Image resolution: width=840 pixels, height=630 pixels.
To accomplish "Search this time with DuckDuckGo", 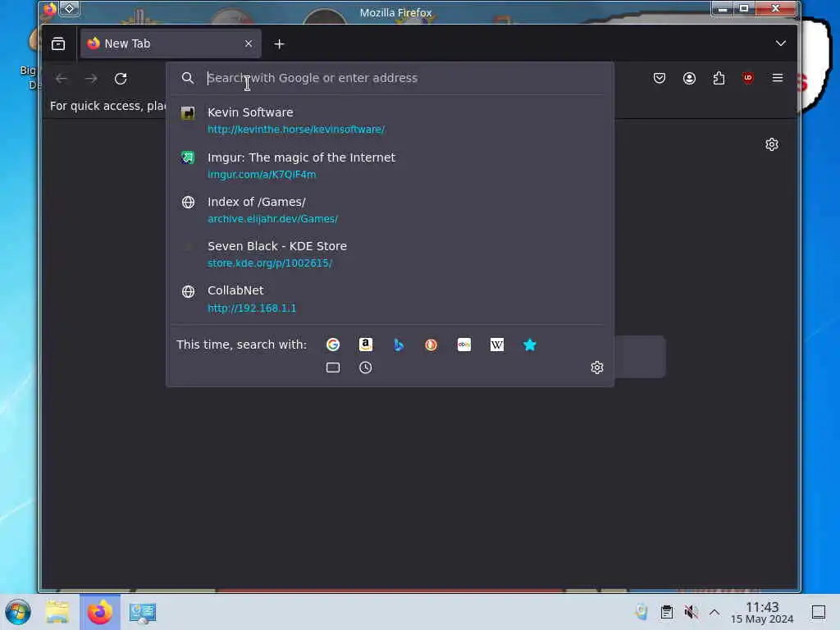I will tap(431, 345).
